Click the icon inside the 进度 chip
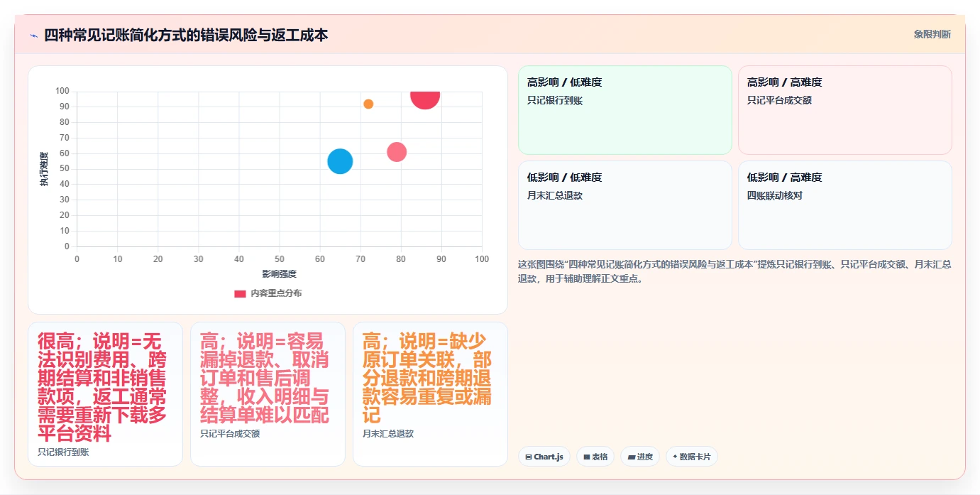Screen dimensions: 980x495 coord(631,457)
